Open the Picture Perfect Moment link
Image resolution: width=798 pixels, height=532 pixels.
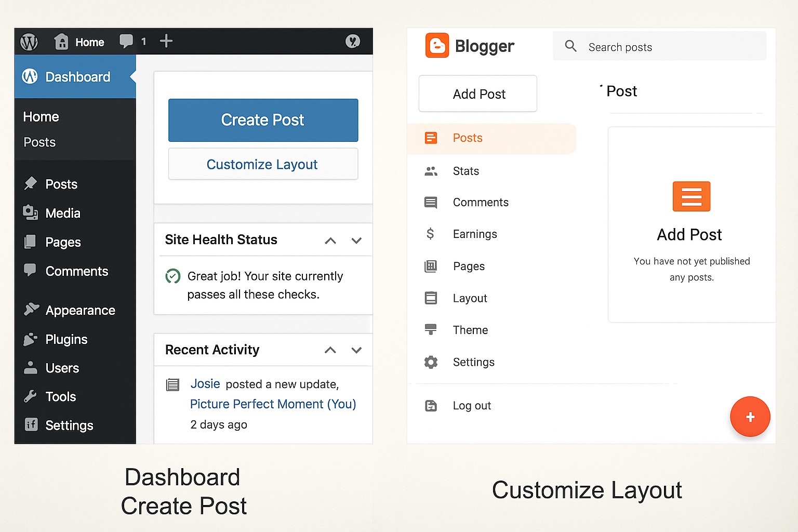click(x=273, y=404)
